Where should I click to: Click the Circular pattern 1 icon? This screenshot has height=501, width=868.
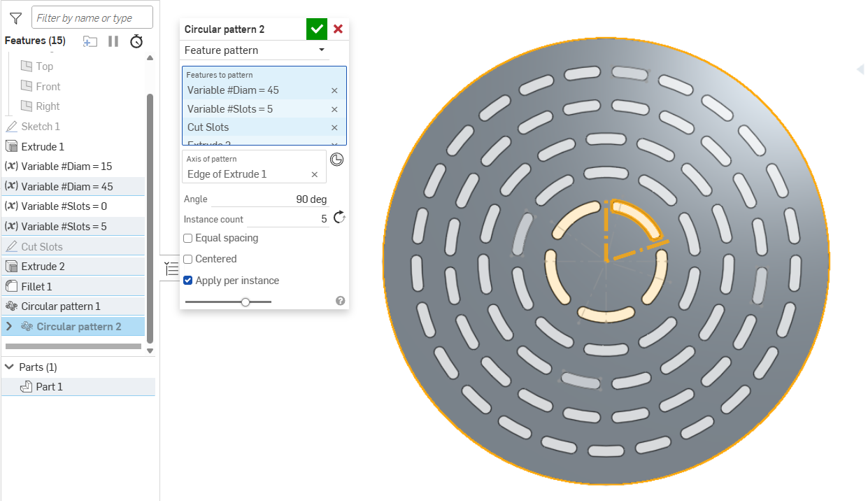11,306
